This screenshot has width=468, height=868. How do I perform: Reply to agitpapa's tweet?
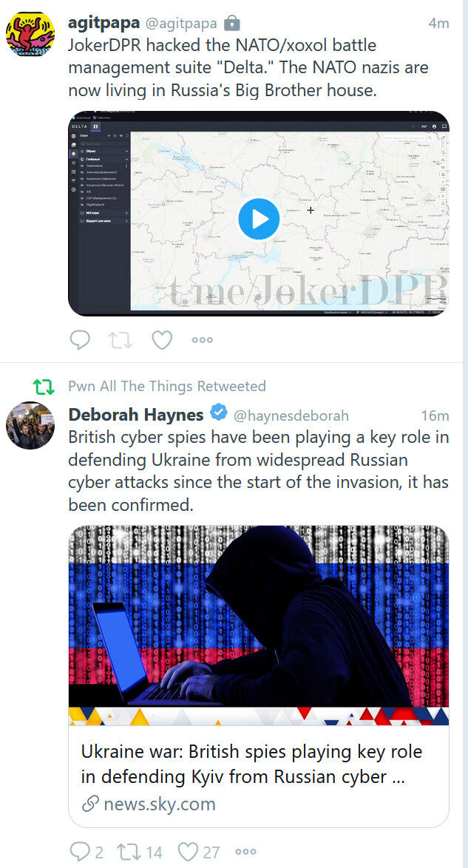pos(80,340)
